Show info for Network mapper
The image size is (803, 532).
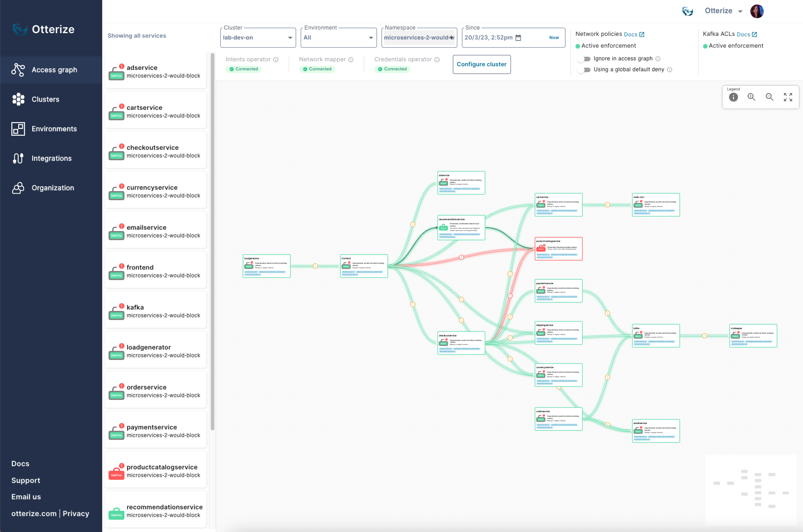[x=351, y=60]
